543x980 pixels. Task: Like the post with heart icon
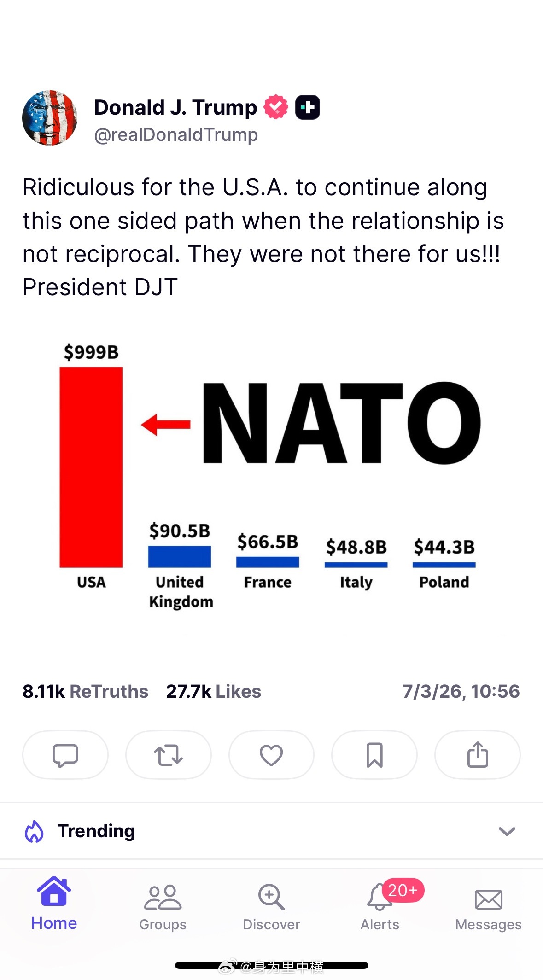pyautogui.click(x=271, y=755)
